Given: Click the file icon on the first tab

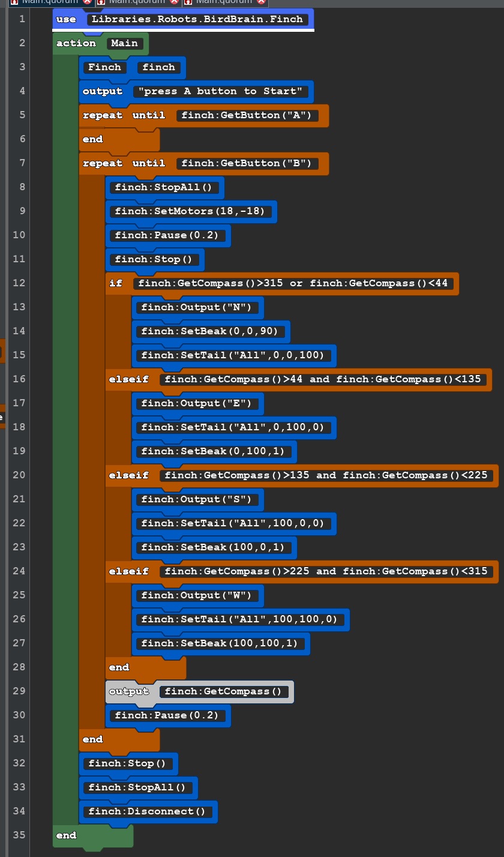Looking at the screenshot, I should point(14,2).
